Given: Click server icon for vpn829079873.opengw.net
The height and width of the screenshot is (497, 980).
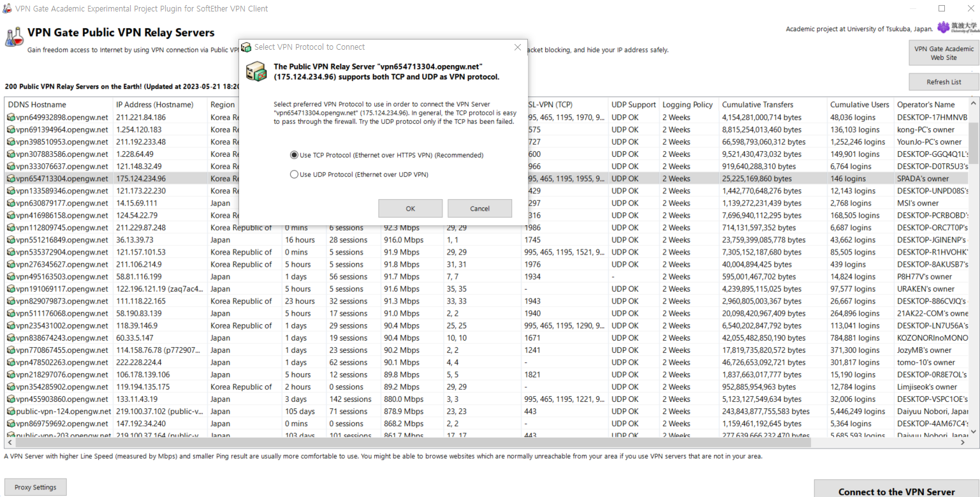Looking at the screenshot, I should 11,301.
